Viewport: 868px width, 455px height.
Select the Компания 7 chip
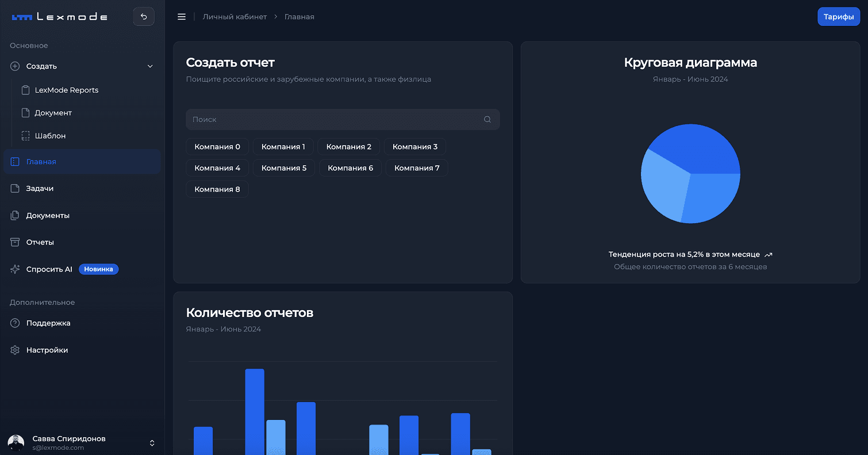pyautogui.click(x=417, y=168)
